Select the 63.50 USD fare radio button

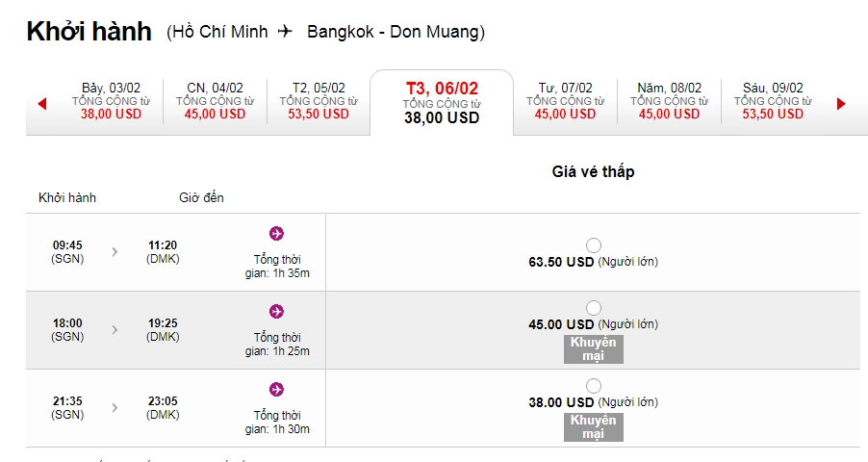click(594, 245)
